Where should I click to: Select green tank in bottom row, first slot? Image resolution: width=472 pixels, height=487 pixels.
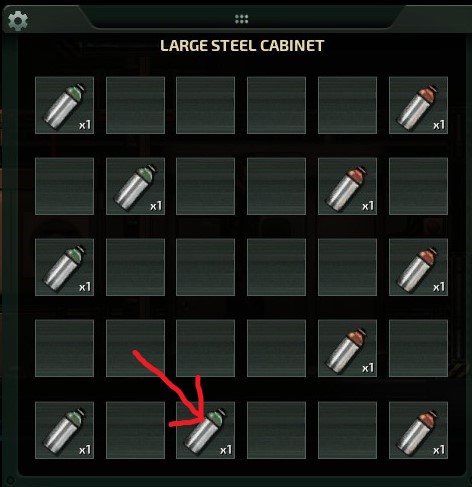coord(64,430)
